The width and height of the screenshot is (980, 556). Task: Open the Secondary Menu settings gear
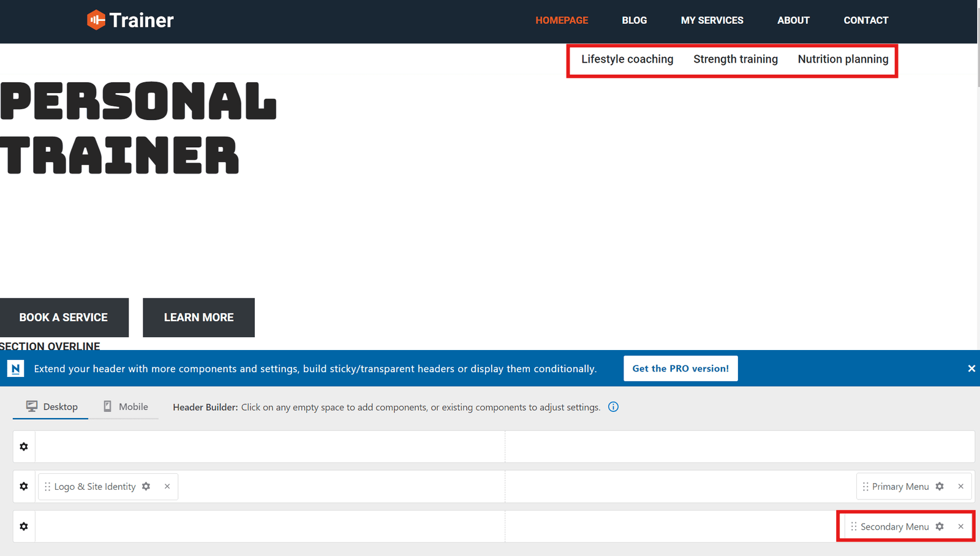tap(940, 526)
